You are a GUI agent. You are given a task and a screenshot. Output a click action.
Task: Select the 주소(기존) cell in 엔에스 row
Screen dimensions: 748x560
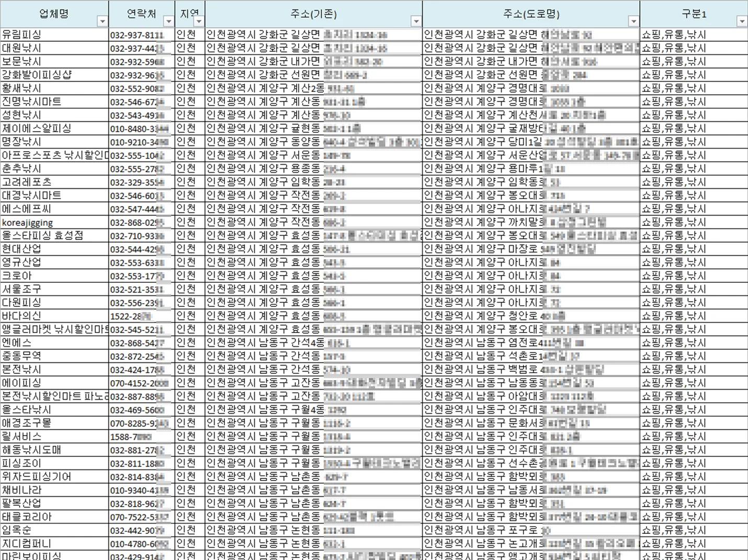point(314,342)
